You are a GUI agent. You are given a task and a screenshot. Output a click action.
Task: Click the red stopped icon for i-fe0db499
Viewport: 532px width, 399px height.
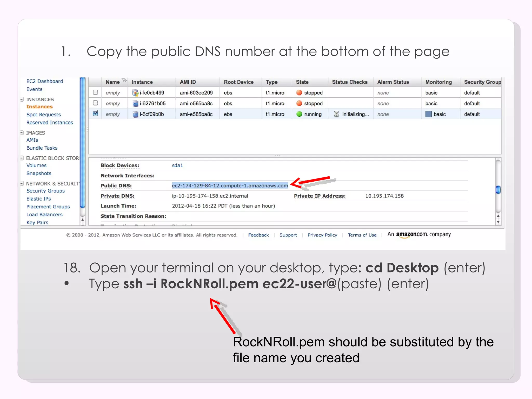pyautogui.click(x=299, y=93)
